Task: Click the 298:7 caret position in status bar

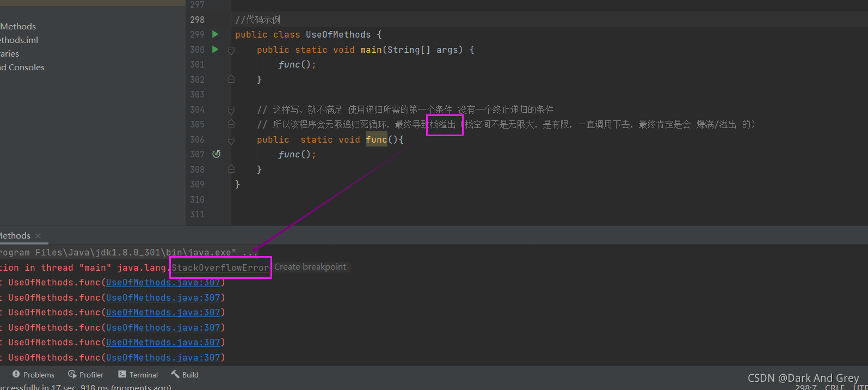Action: coord(806,387)
